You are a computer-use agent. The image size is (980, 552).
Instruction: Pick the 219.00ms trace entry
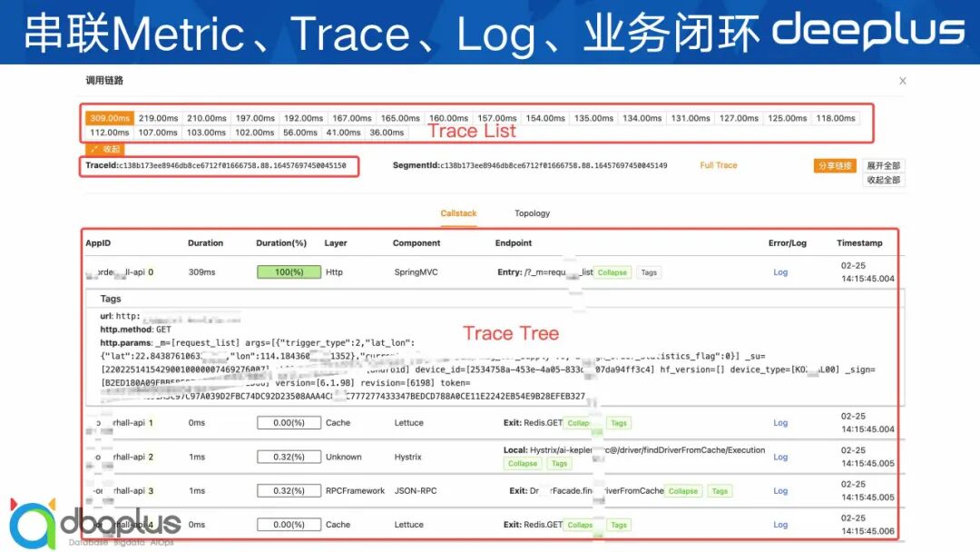pos(158,117)
